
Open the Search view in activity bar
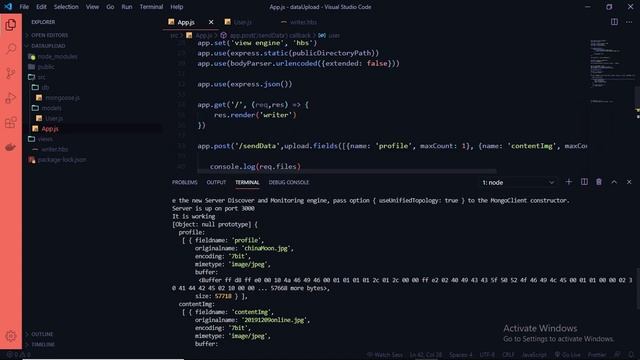[11, 49]
